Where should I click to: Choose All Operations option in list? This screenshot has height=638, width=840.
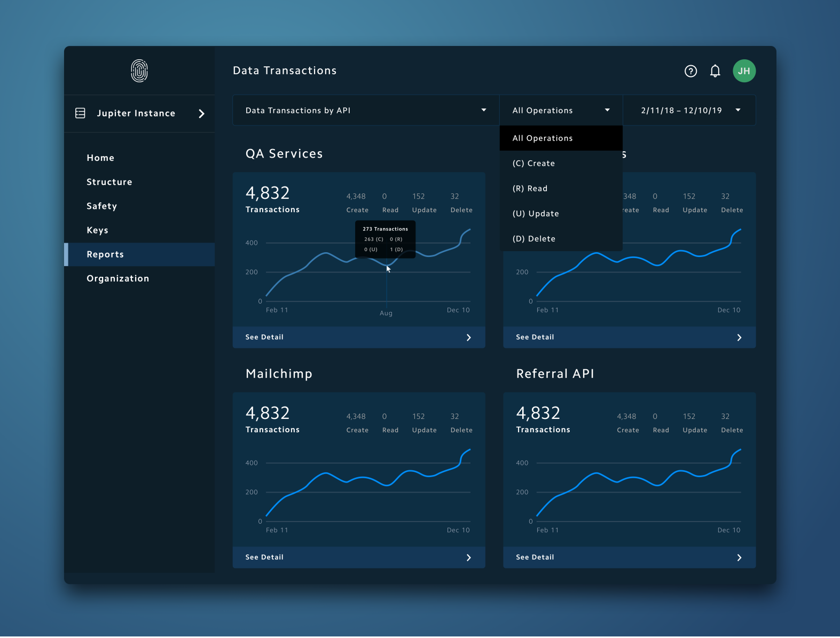pos(561,138)
